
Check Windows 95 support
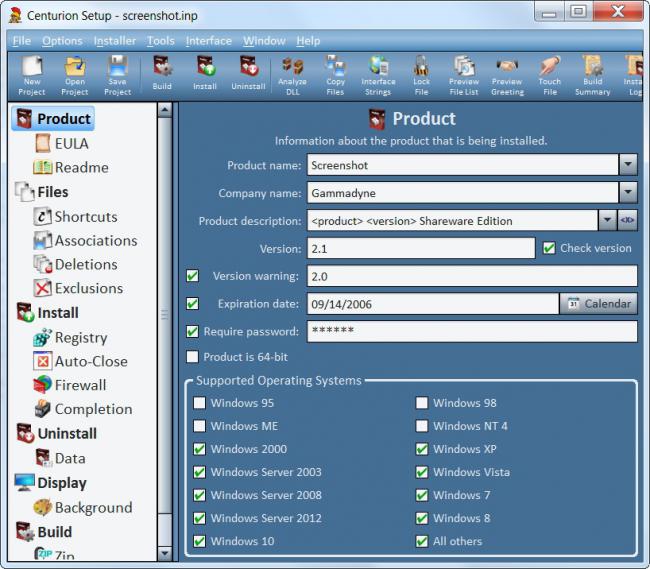pyautogui.click(x=199, y=403)
